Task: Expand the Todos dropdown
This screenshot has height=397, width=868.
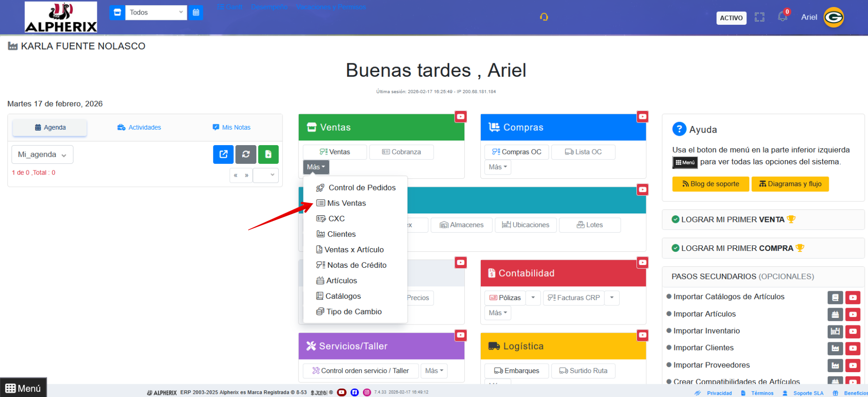Action: click(156, 13)
